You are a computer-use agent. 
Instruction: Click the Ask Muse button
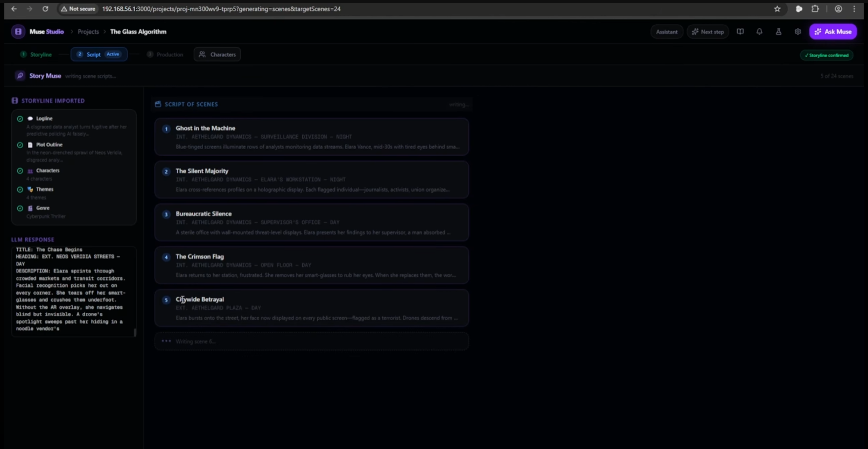[833, 32]
